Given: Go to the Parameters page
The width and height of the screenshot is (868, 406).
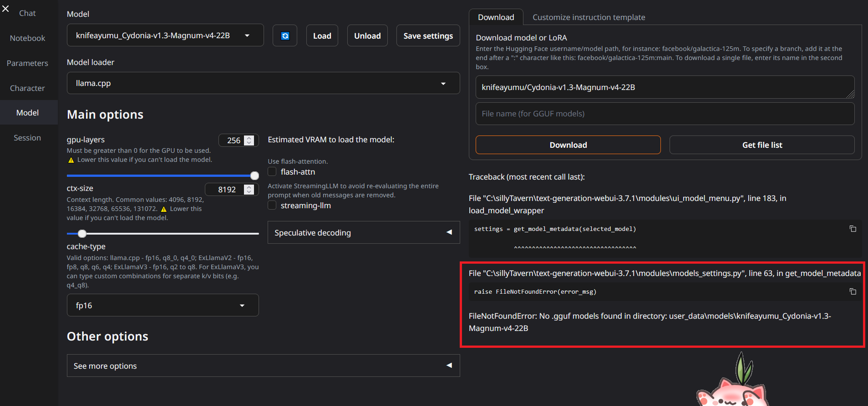Looking at the screenshot, I should tap(27, 63).
